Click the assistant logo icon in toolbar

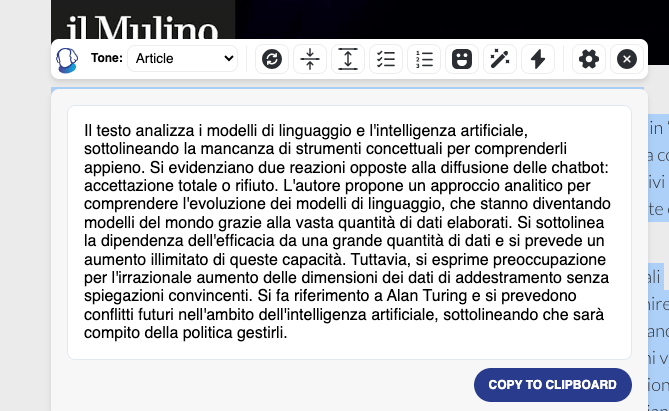(67, 60)
